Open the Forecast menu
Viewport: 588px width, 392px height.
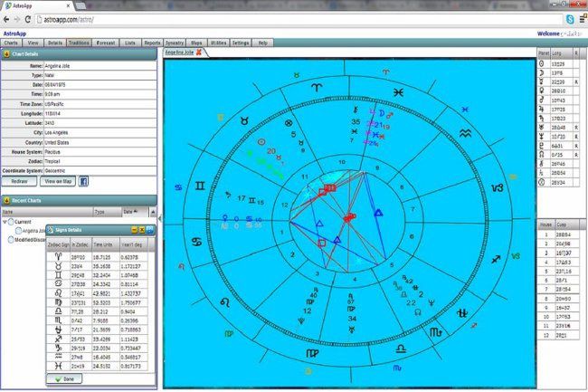(x=106, y=43)
